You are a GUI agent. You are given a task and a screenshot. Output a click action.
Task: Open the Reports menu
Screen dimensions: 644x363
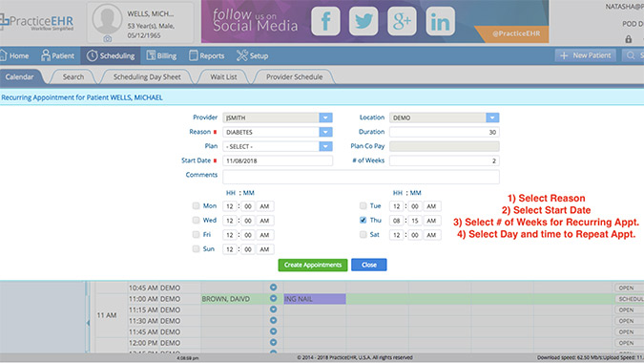pos(207,55)
